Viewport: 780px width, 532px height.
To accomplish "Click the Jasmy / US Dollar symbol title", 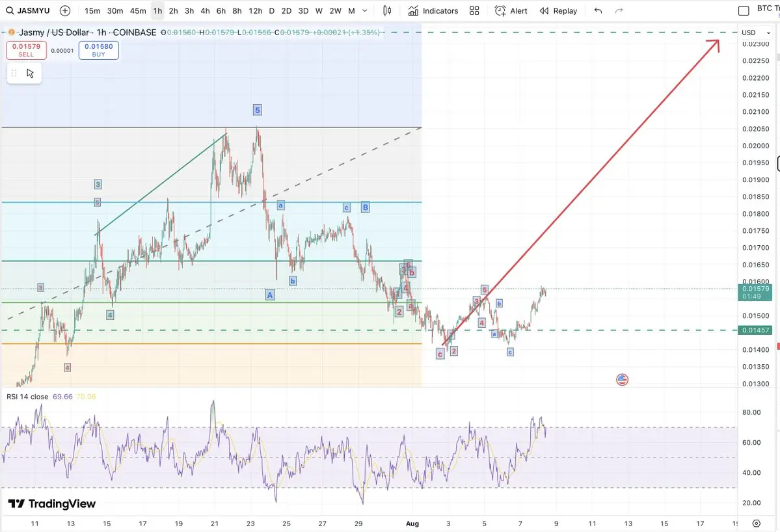I will coord(54,33).
